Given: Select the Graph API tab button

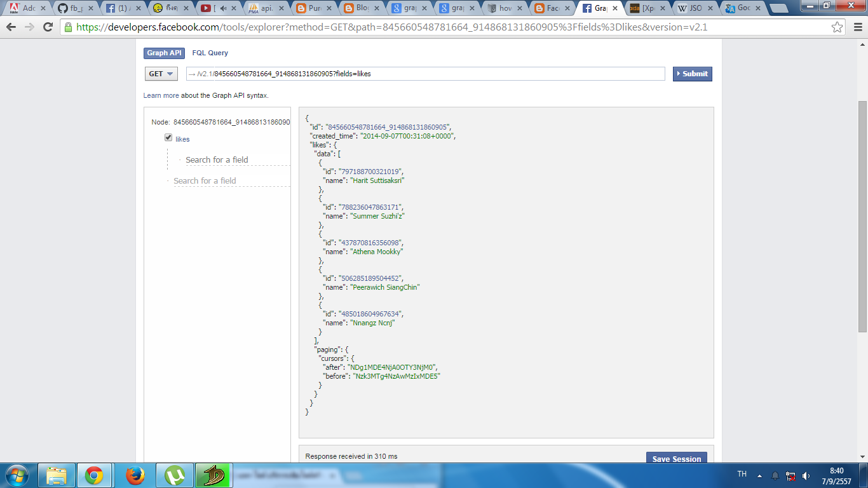Looking at the screenshot, I should (165, 53).
